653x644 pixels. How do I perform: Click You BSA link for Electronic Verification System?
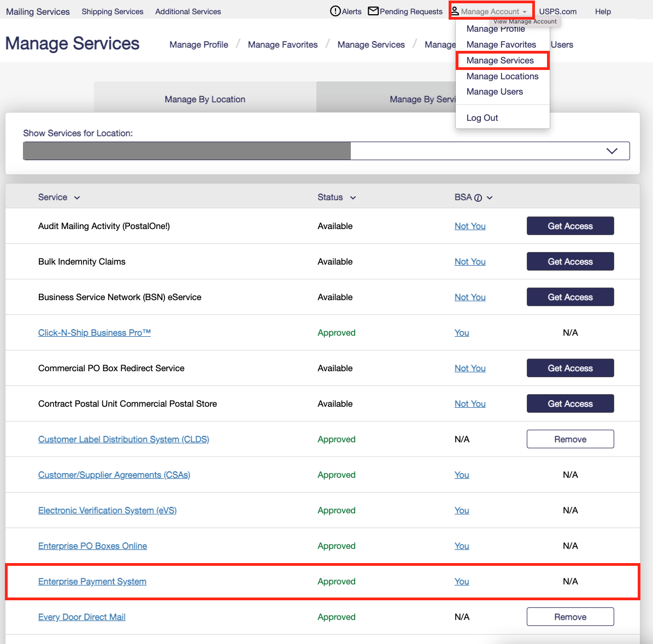[461, 510]
